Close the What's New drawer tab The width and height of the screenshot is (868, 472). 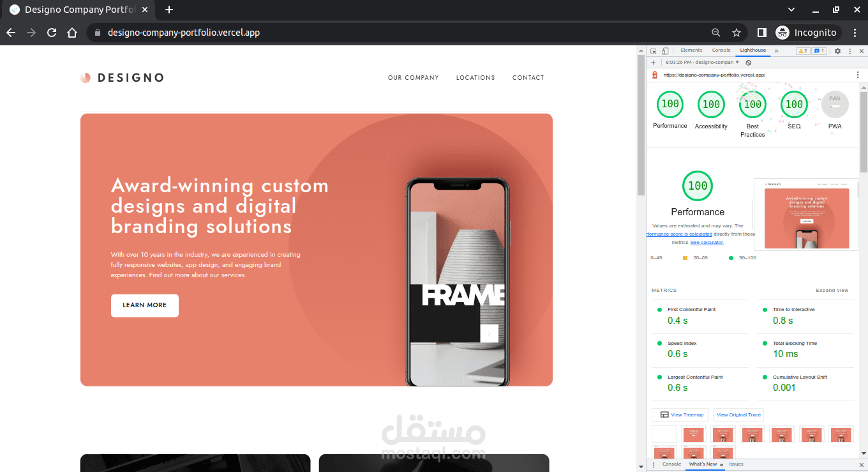pyautogui.click(x=722, y=465)
